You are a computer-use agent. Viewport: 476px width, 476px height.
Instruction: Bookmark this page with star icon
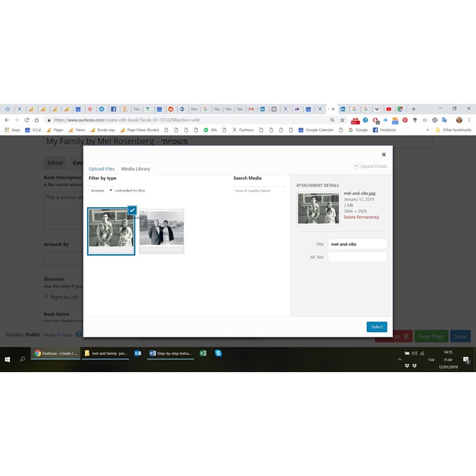tap(342, 120)
